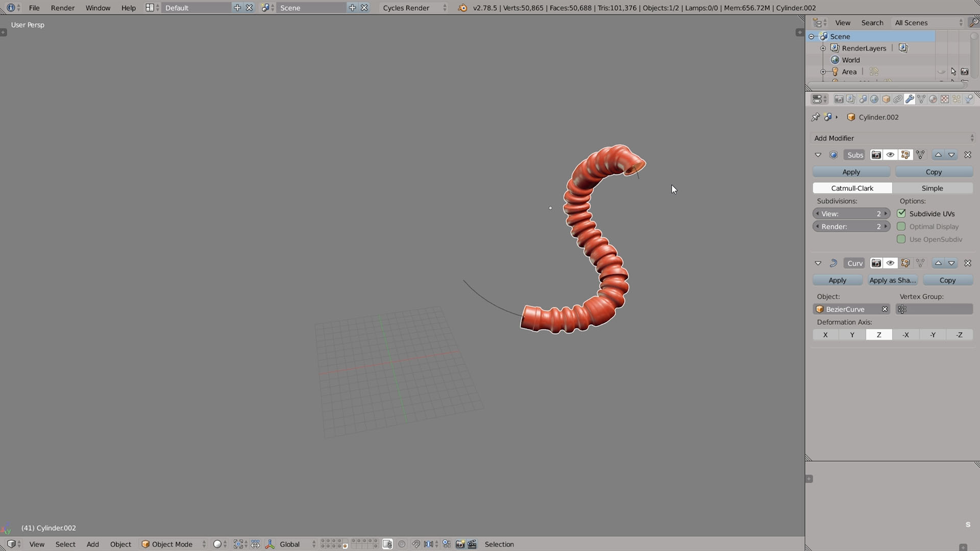
Task: Set deformation axis to -X
Action: click(905, 335)
